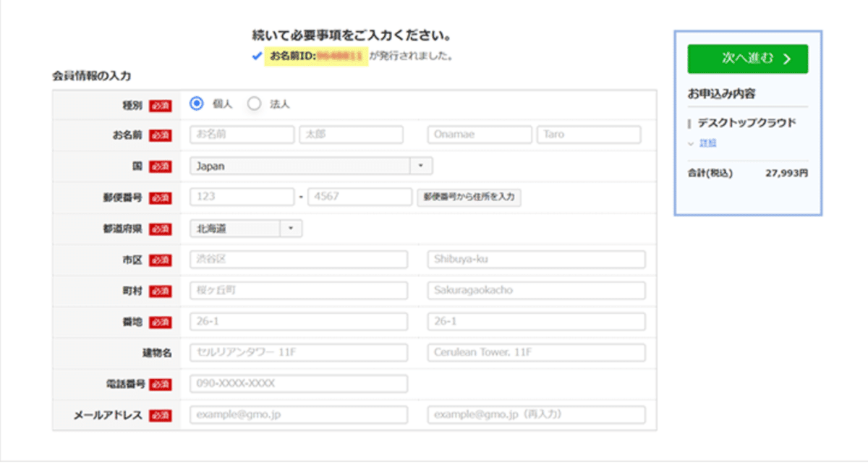
Task: Select the 法人 (corporate) radio button
Action: [x=253, y=103]
